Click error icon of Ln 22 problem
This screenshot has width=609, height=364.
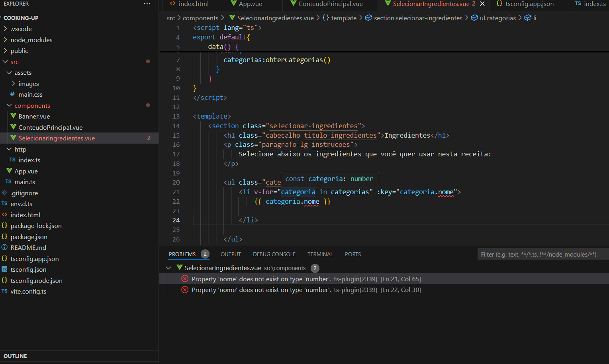tap(185, 290)
